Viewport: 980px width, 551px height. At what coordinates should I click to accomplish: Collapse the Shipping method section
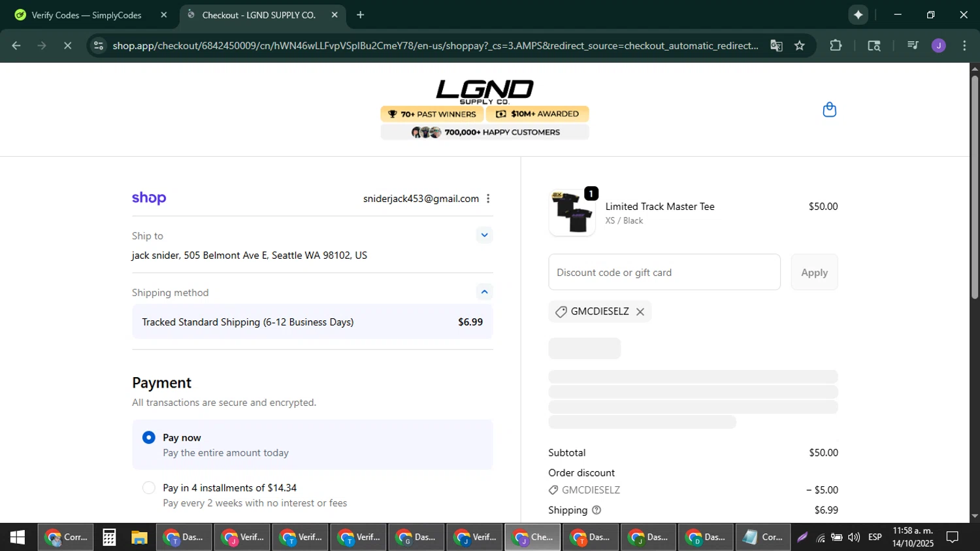coord(484,292)
